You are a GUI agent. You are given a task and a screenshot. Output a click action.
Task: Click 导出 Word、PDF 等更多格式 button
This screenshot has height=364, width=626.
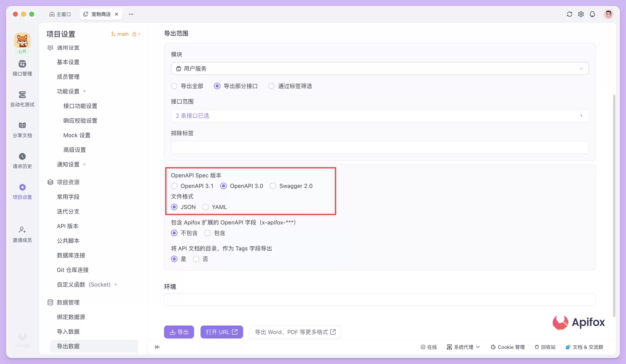tap(295, 332)
